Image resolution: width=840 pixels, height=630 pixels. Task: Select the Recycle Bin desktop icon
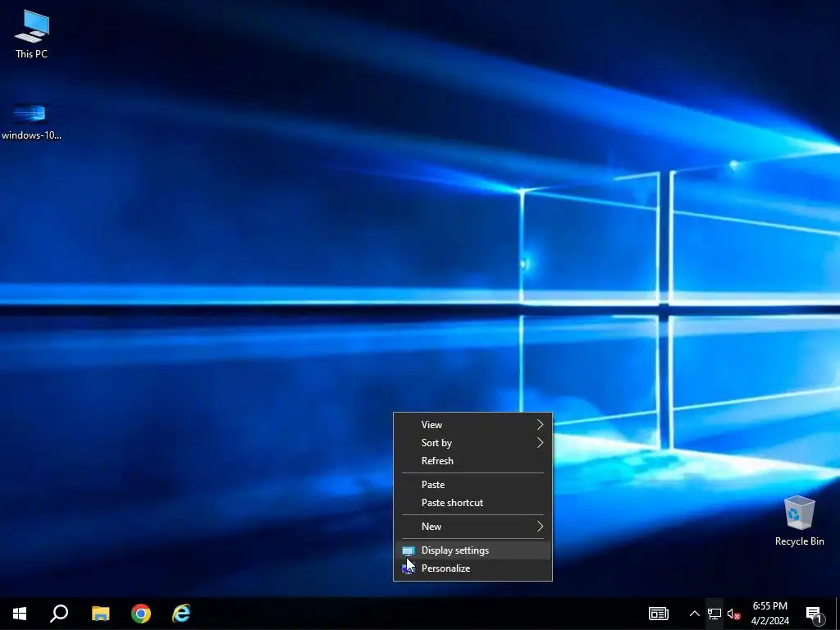[799, 521]
